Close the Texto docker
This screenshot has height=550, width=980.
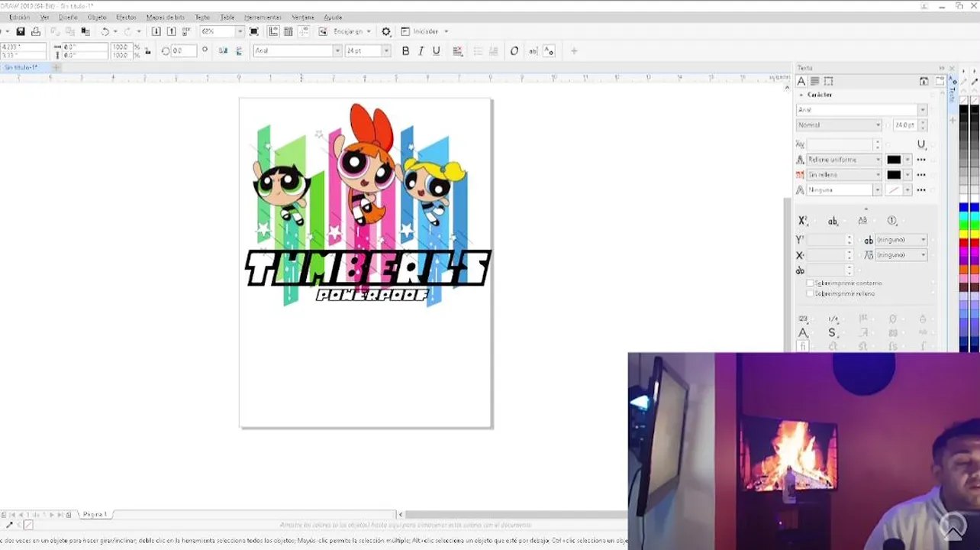pyautogui.click(x=952, y=68)
